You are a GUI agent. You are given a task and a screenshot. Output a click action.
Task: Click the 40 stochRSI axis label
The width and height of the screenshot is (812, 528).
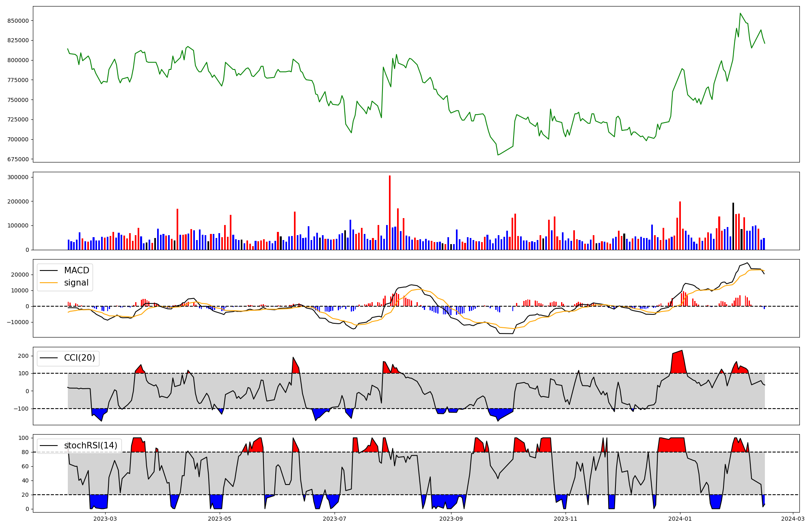click(x=26, y=480)
